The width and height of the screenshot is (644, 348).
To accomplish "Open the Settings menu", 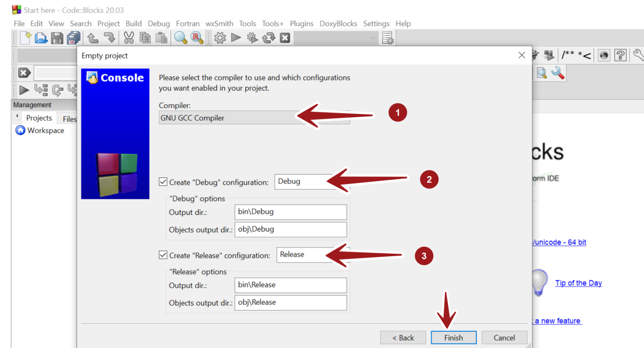I will 376,23.
